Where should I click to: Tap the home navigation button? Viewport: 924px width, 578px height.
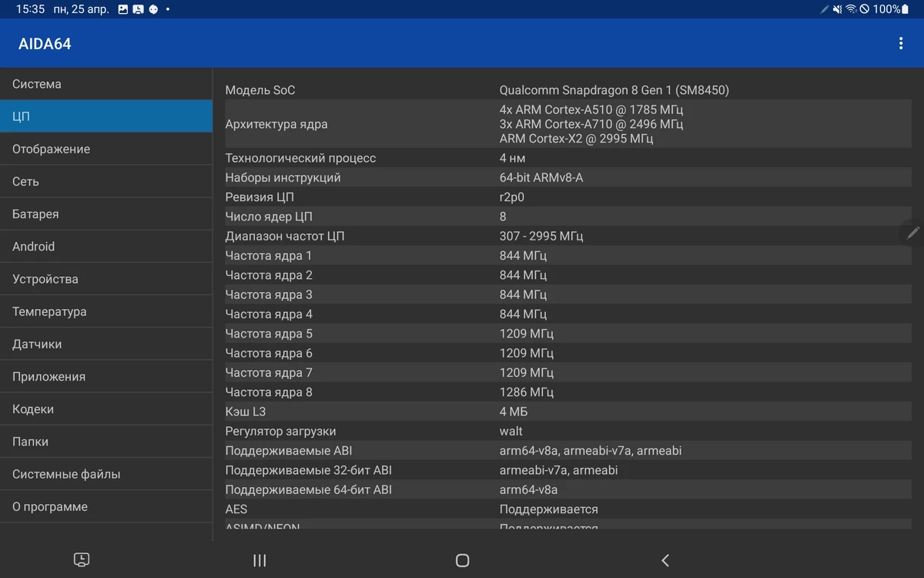(462, 560)
